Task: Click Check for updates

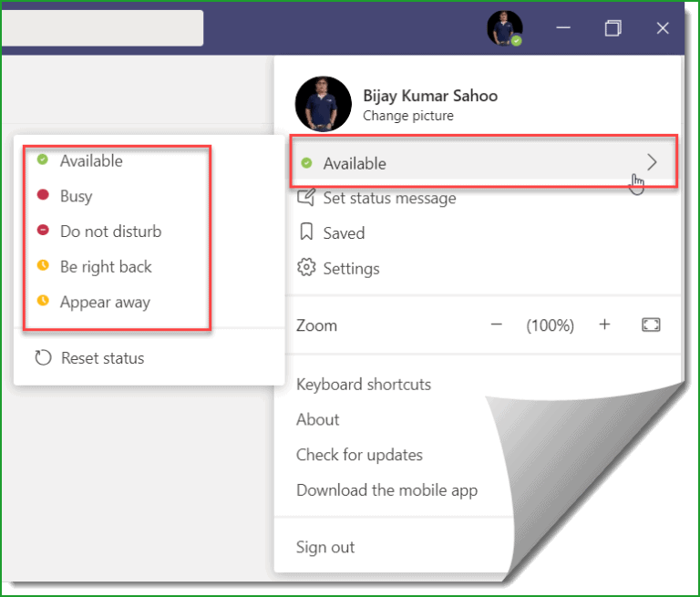Action: 359,455
